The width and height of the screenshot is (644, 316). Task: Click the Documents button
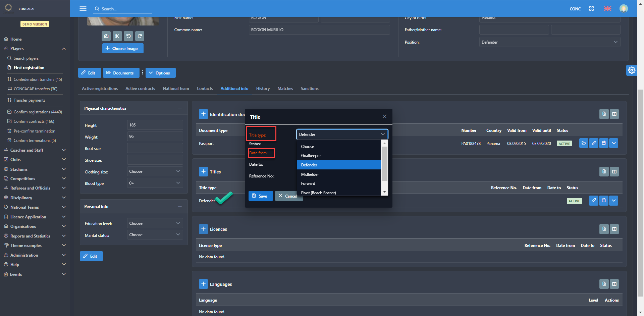(121, 73)
